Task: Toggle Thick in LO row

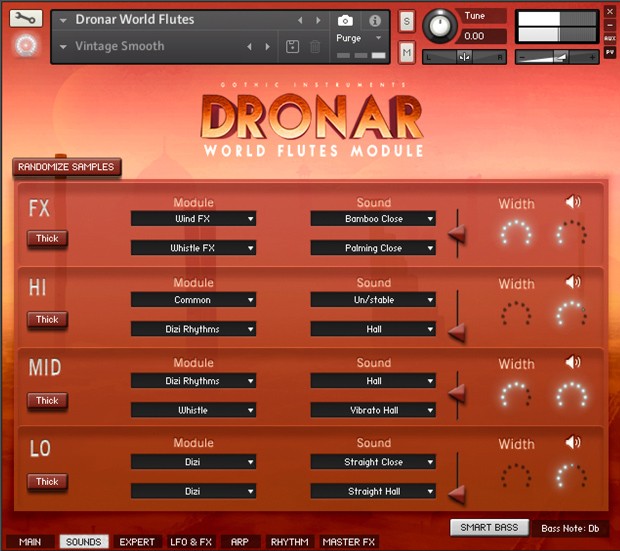Action: [x=47, y=482]
